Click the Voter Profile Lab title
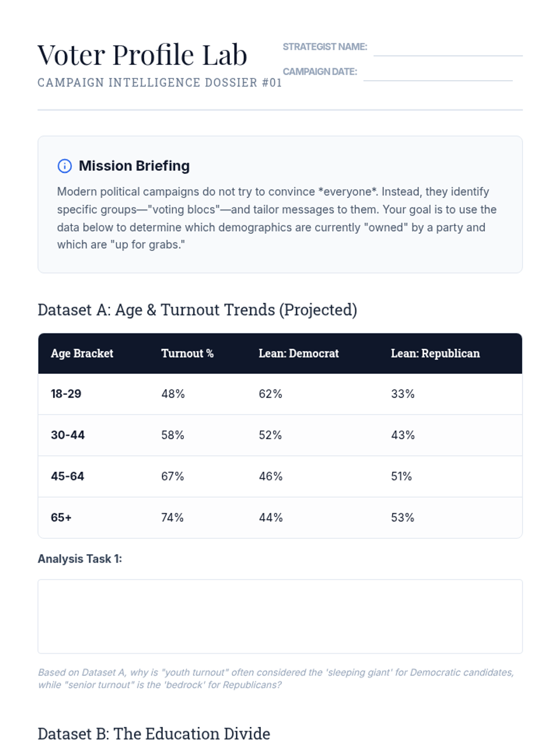This screenshot has height=747, width=560. click(x=142, y=55)
